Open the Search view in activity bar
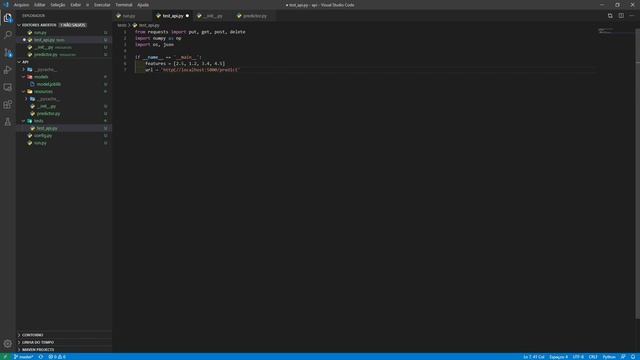 tap(8, 35)
